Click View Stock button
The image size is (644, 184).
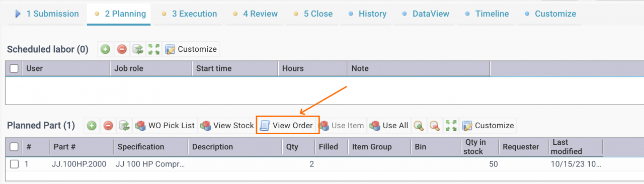[x=227, y=126]
